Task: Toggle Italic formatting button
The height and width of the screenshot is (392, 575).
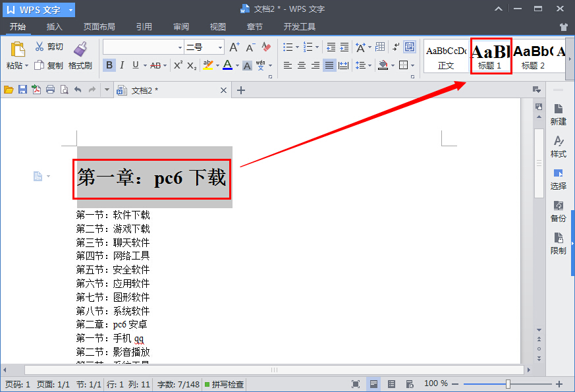Action: 123,65
